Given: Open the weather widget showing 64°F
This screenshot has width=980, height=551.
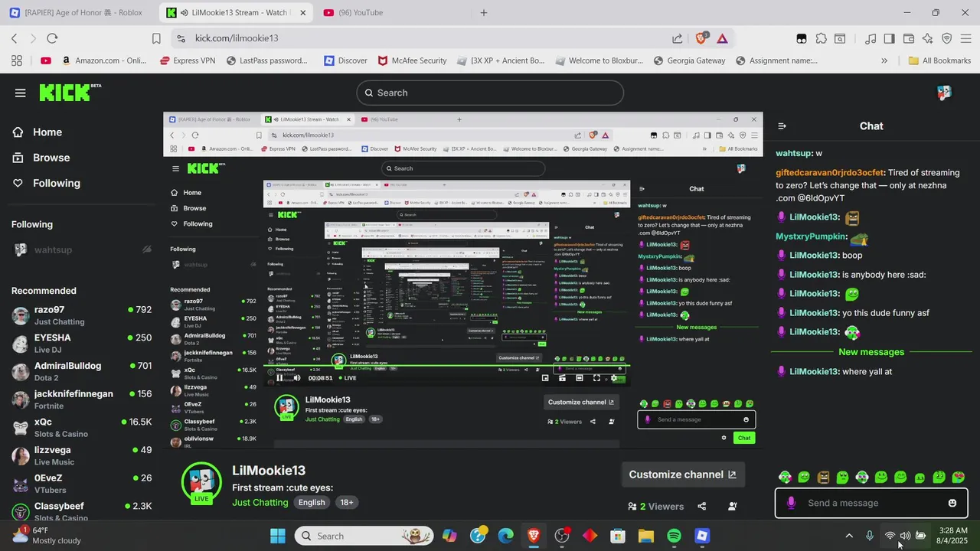Looking at the screenshot, I should tap(47, 536).
